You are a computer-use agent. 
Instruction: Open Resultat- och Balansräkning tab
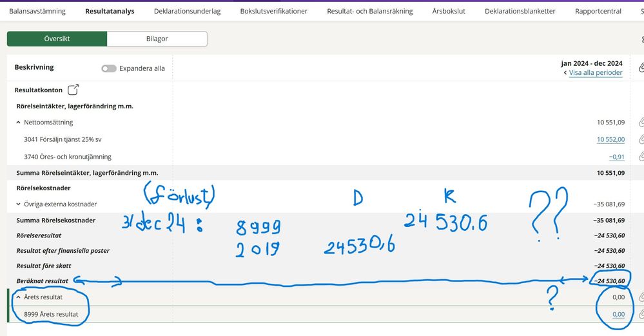click(x=371, y=11)
